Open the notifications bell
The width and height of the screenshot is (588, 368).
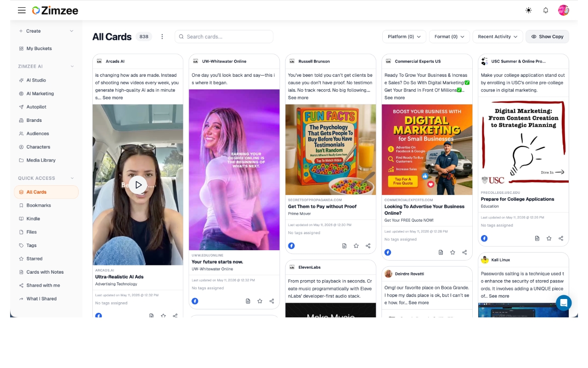tap(546, 10)
